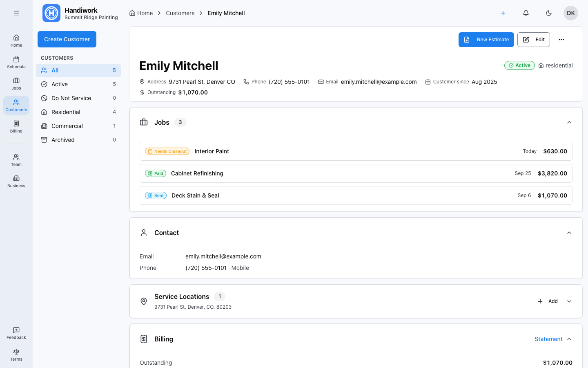This screenshot has width=588, height=368.
Task: Add a service location
Action: click(548, 301)
